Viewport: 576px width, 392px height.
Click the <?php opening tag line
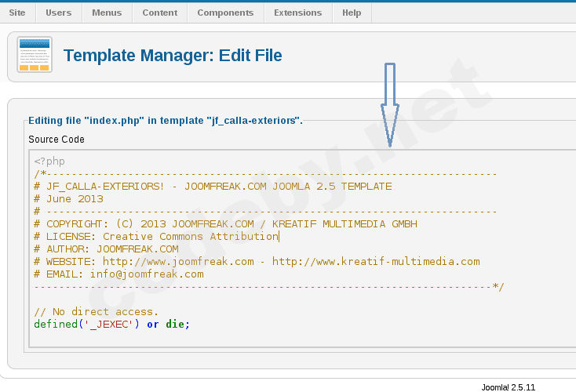point(49,162)
